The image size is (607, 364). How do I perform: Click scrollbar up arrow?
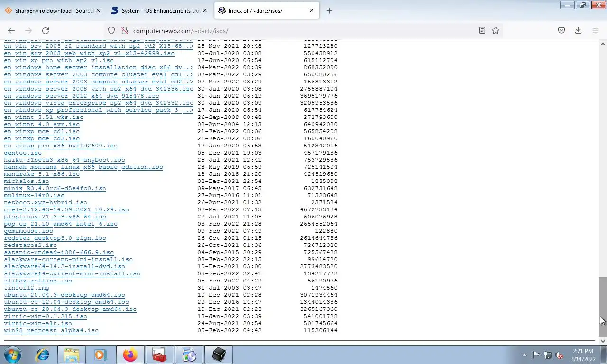(x=603, y=44)
